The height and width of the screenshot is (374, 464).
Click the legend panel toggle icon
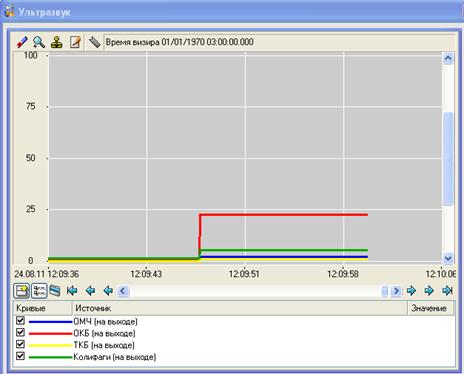21,291
